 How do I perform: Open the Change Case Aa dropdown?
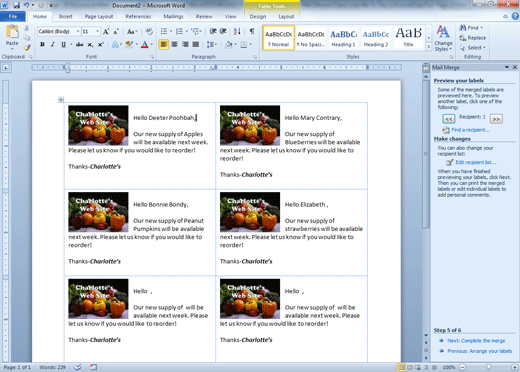132,32
